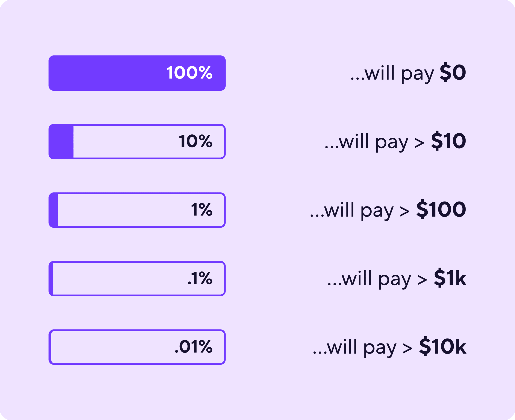Image resolution: width=515 pixels, height=420 pixels.
Task: Click the '10%' label text
Action: [196, 141]
